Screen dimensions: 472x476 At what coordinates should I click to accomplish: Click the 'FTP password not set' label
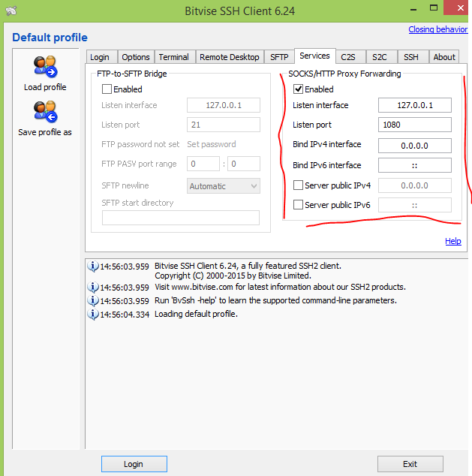click(x=140, y=144)
